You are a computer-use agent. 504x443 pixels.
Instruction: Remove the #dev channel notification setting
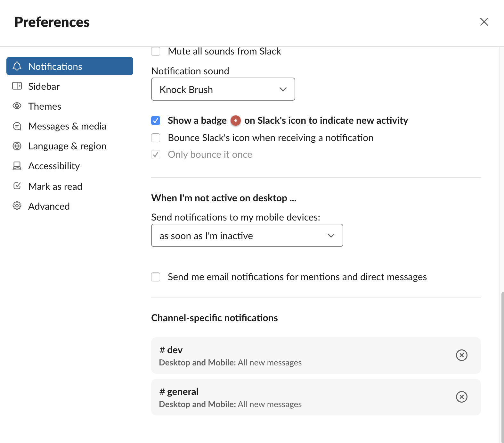(461, 355)
